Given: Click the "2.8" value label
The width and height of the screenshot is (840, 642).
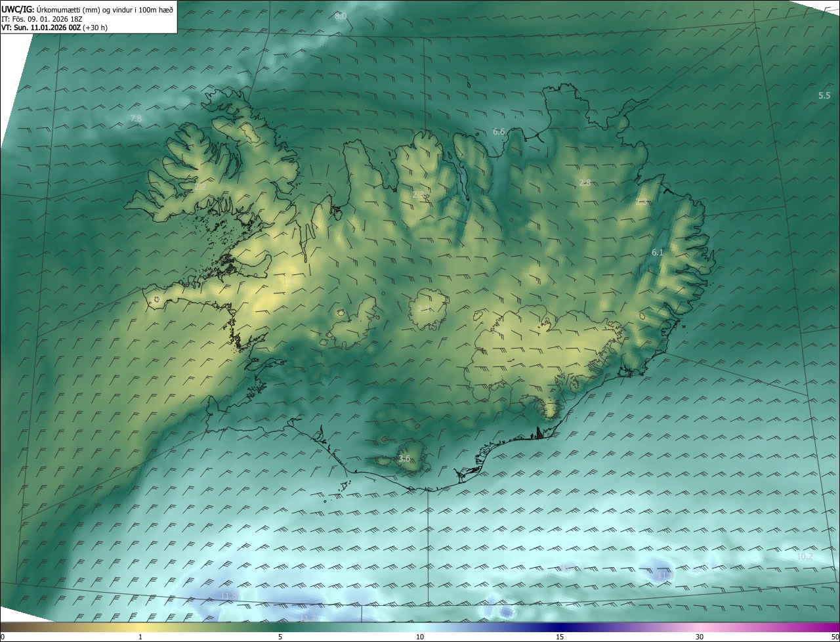Looking at the screenshot, I should pyautogui.click(x=585, y=182).
